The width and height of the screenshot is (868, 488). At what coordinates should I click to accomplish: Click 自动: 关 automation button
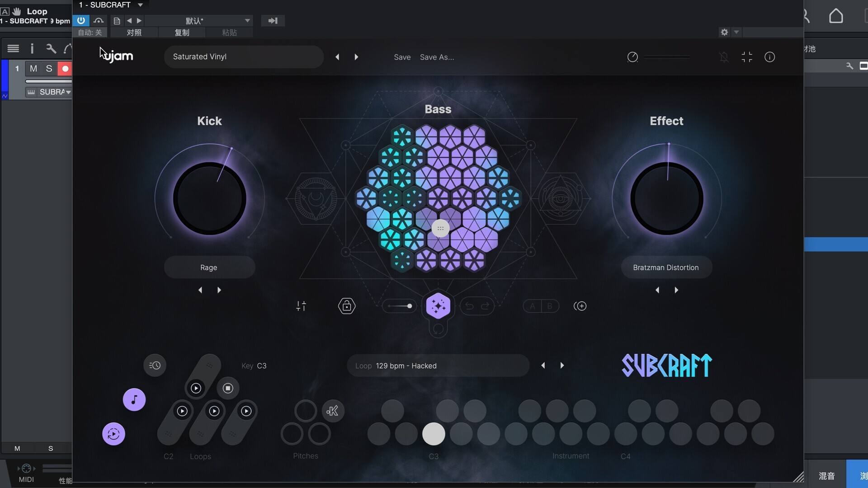coord(90,33)
